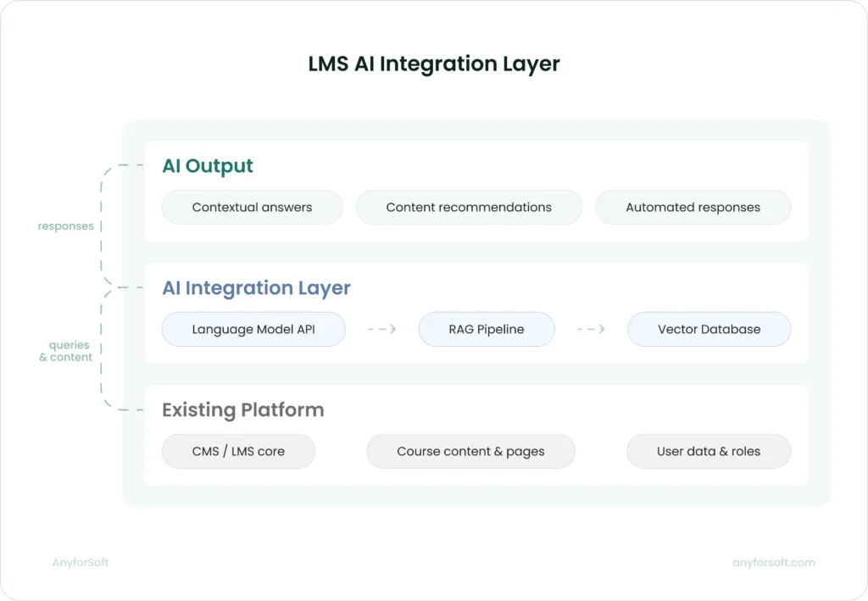Screen dimensions: 868x601
Task: Click the AnyforSoft brand name at bottom left
Action: click(80, 562)
